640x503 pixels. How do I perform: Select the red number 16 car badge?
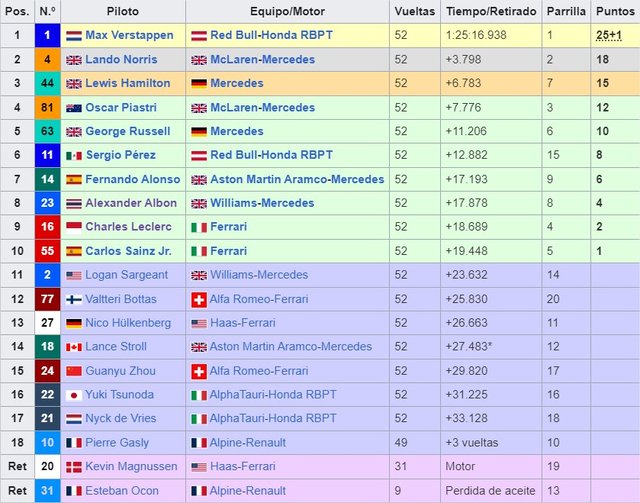pyautogui.click(x=47, y=227)
